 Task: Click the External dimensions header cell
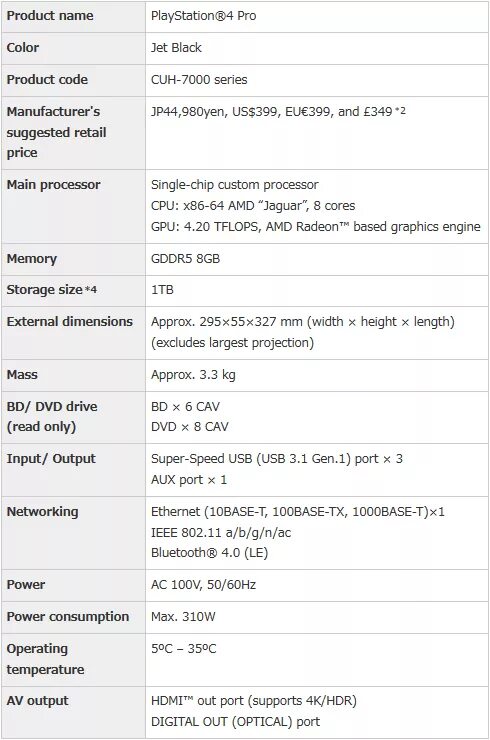tap(73, 333)
